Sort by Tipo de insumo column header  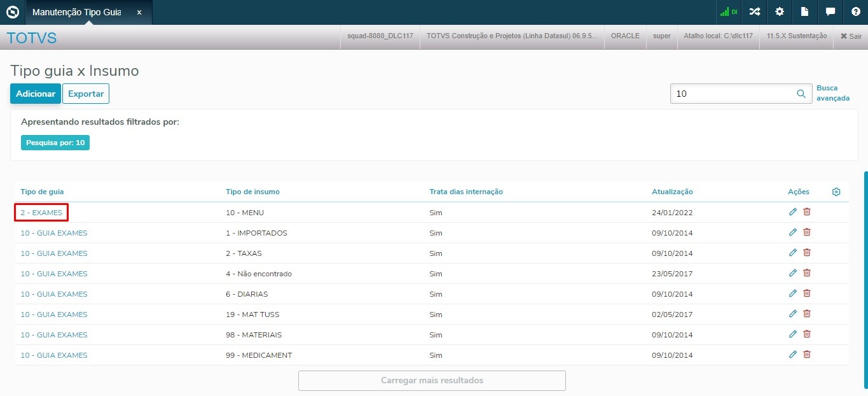pyautogui.click(x=252, y=192)
